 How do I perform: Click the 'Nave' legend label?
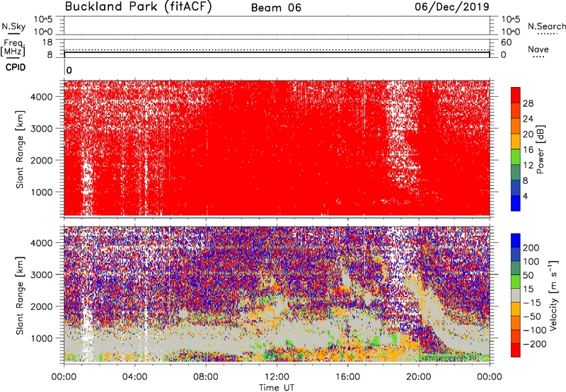pyautogui.click(x=538, y=50)
